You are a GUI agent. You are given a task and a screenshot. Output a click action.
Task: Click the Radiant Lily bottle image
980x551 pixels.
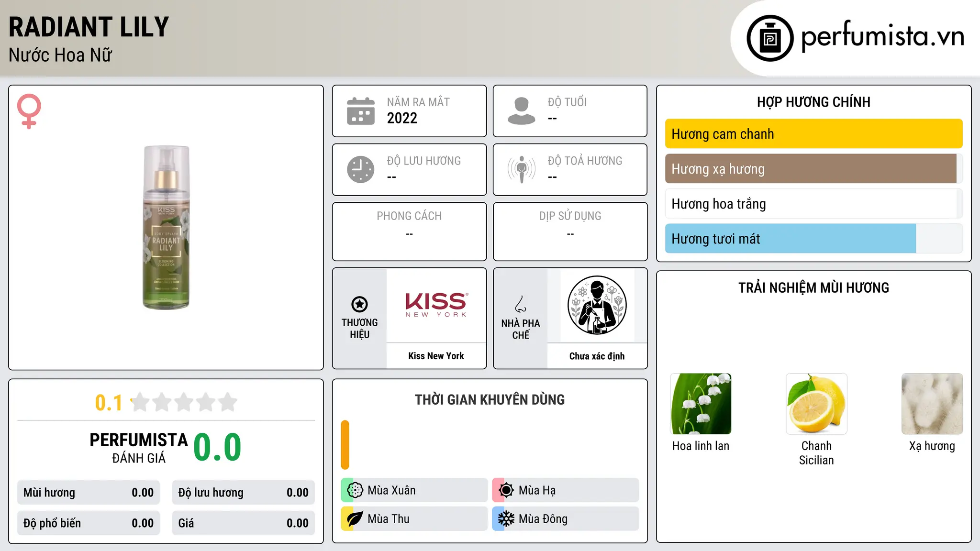coord(166,228)
